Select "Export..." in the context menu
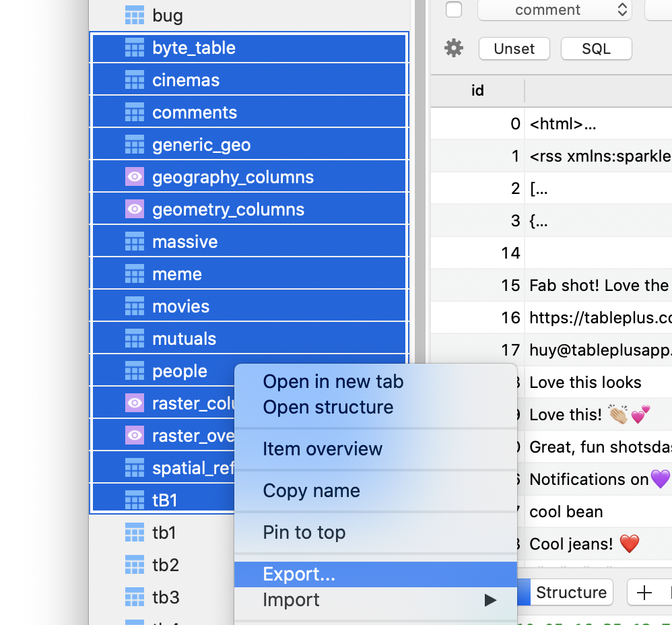This screenshot has width=672, height=625. click(299, 573)
